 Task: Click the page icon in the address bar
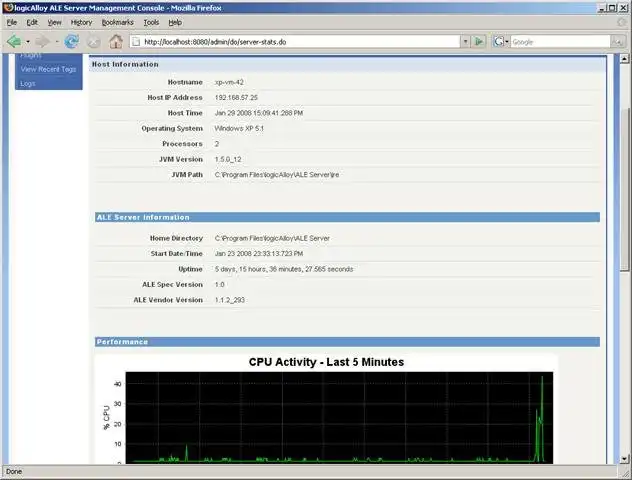136,42
